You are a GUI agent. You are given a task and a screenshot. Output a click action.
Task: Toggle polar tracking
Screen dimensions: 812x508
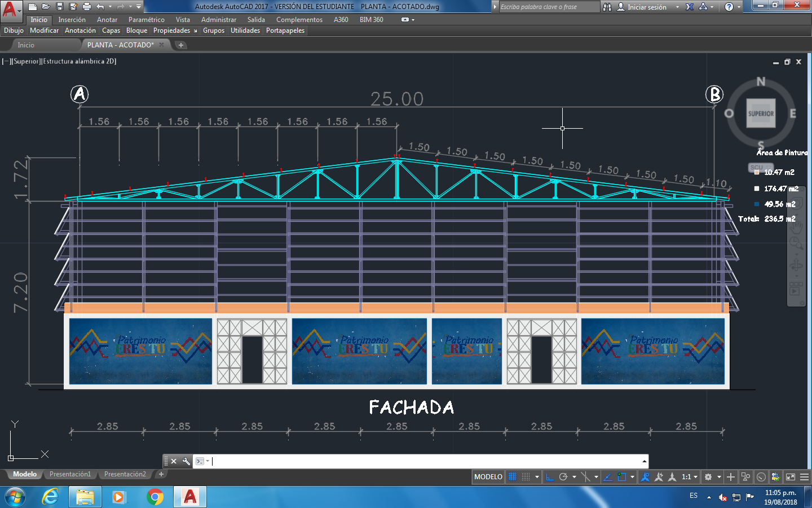click(563, 477)
